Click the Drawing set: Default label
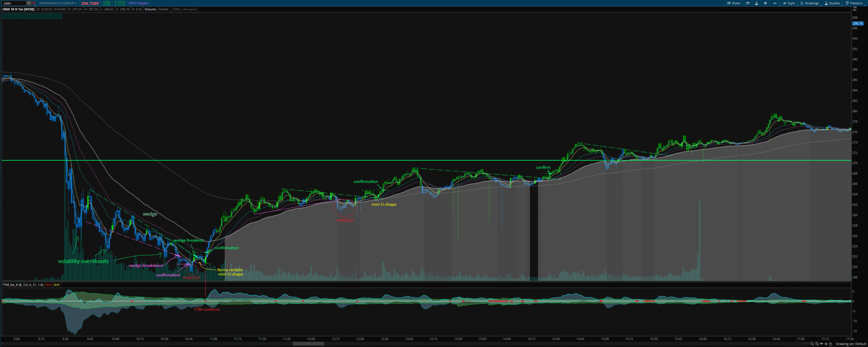 tap(851, 344)
